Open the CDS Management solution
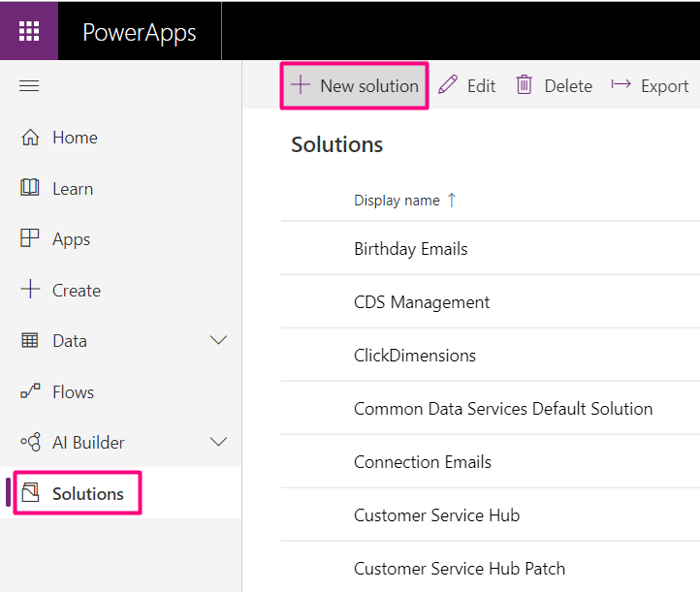Image resolution: width=700 pixels, height=592 pixels. 422,302
